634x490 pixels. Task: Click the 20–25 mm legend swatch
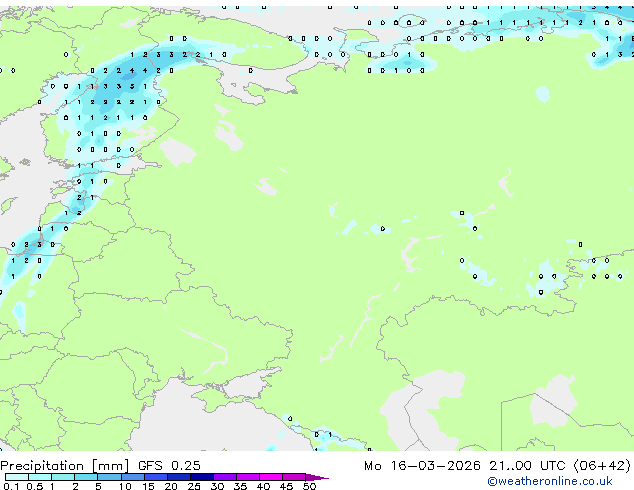179,477
